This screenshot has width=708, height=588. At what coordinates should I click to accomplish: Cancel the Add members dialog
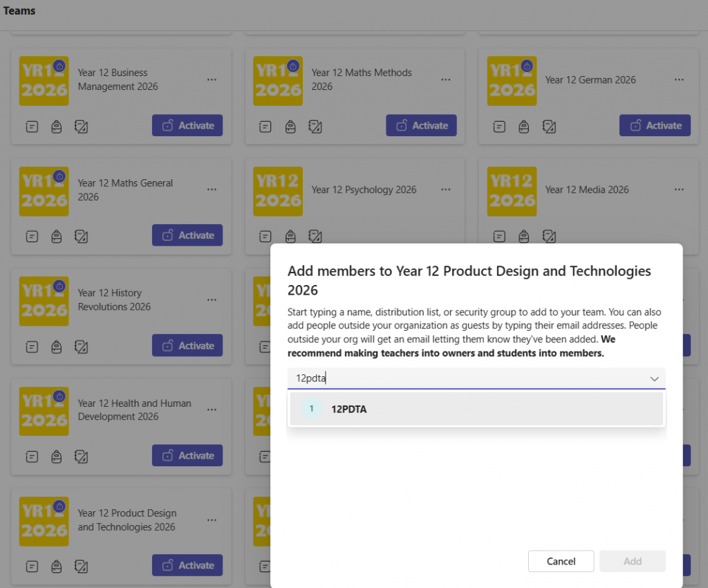pos(561,561)
